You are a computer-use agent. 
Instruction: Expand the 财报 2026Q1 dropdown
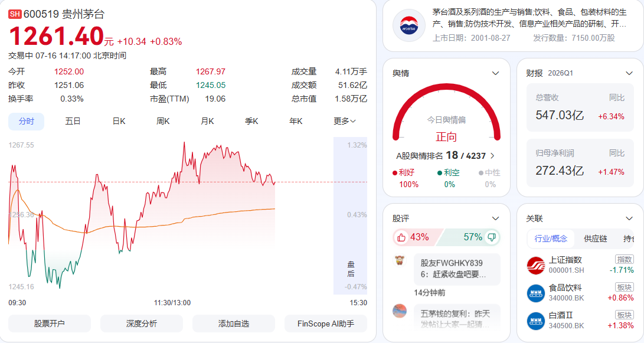(629, 73)
